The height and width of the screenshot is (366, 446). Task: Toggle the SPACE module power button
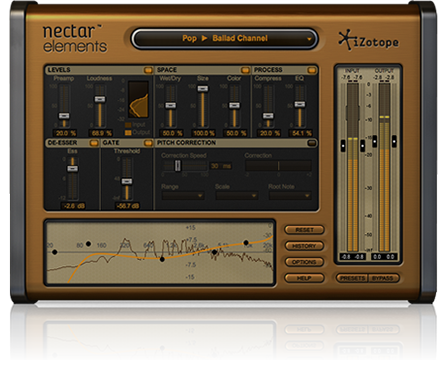(245, 70)
